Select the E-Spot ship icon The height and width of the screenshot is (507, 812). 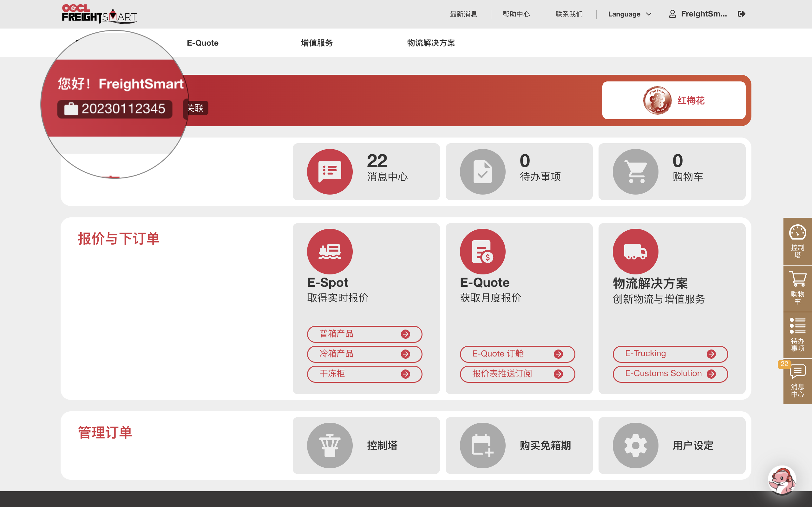pos(330,251)
